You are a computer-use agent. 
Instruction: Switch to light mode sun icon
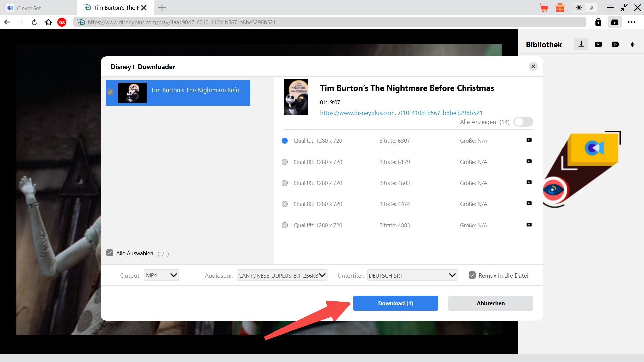tap(579, 8)
